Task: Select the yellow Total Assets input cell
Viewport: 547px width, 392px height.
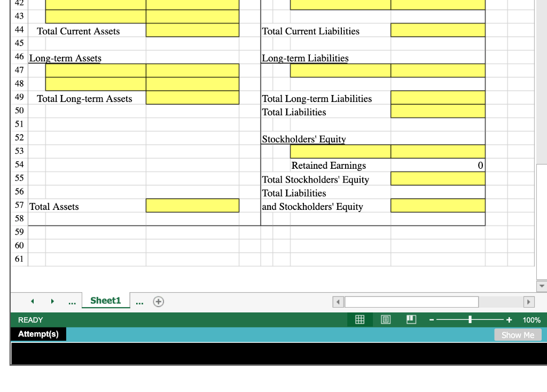Action: pyautogui.click(x=192, y=205)
